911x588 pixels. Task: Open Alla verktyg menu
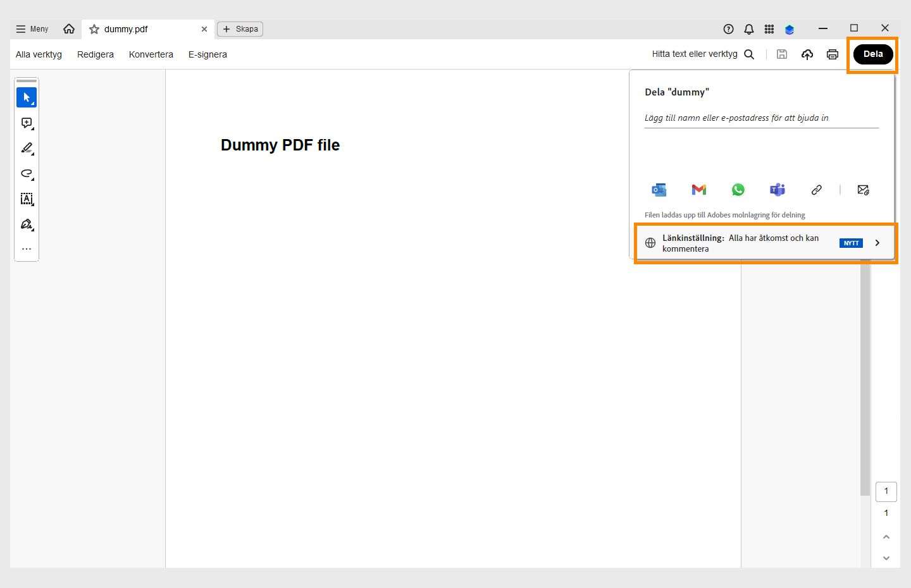tap(39, 54)
